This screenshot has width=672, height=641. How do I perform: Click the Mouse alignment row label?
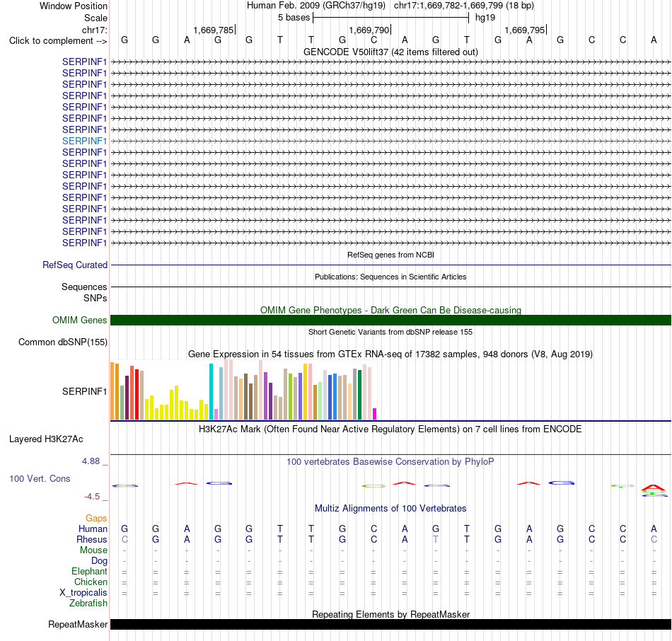[x=93, y=550]
